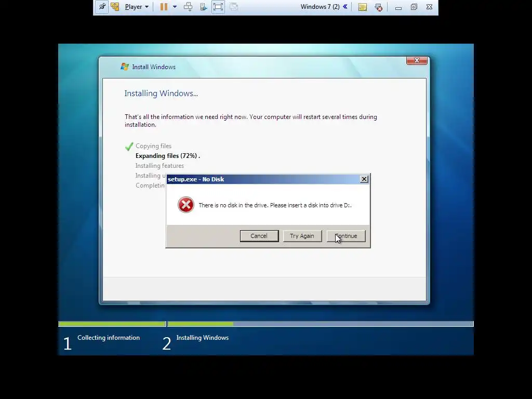Viewport: 532px width, 399px height.
Task: Click the completed stage 1 progress bar
Action: click(x=112, y=324)
